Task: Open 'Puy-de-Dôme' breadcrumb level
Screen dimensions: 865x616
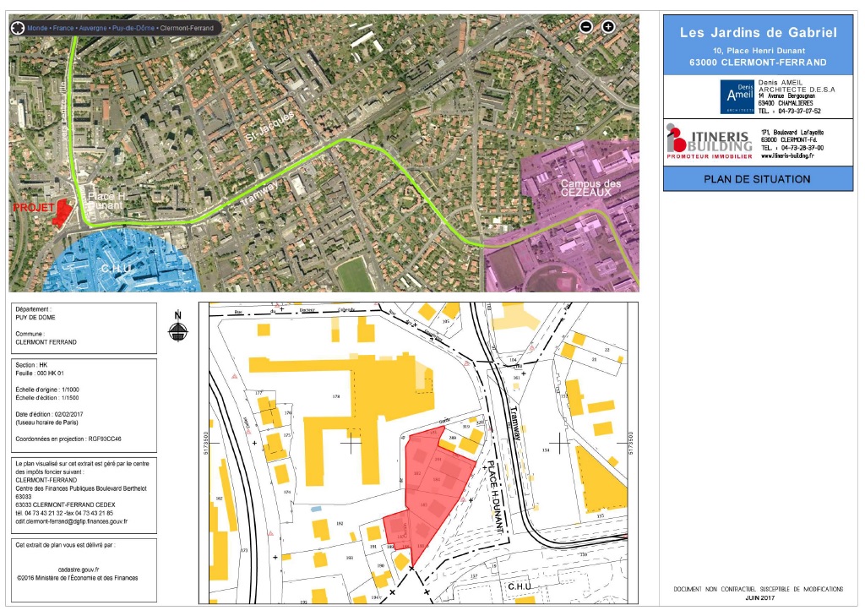Action: [x=135, y=28]
